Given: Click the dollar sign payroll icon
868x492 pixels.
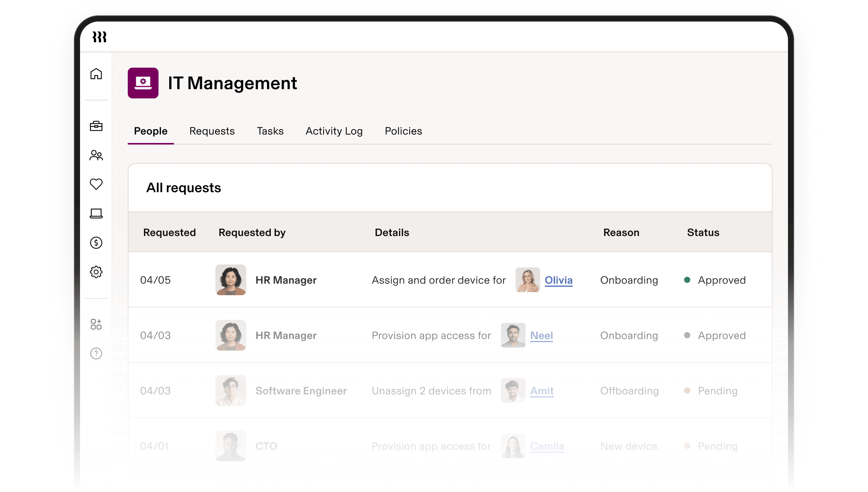Looking at the screenshot, I should click(x=96, y=243).
